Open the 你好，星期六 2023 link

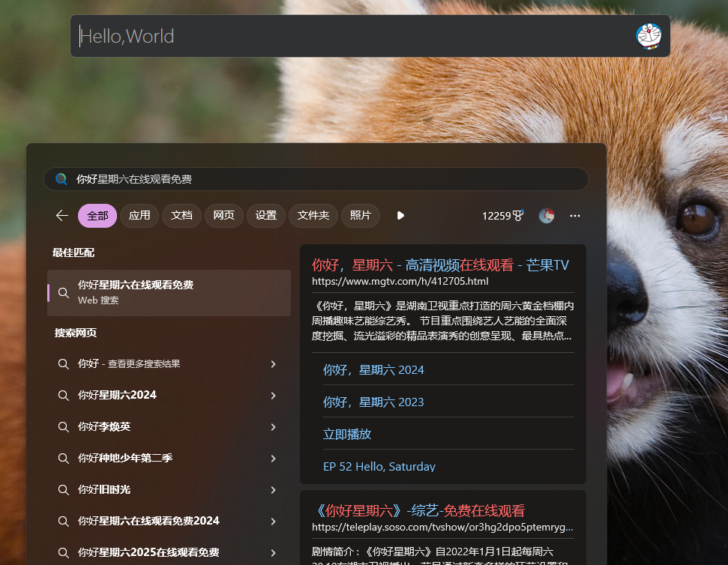[373, 402]
